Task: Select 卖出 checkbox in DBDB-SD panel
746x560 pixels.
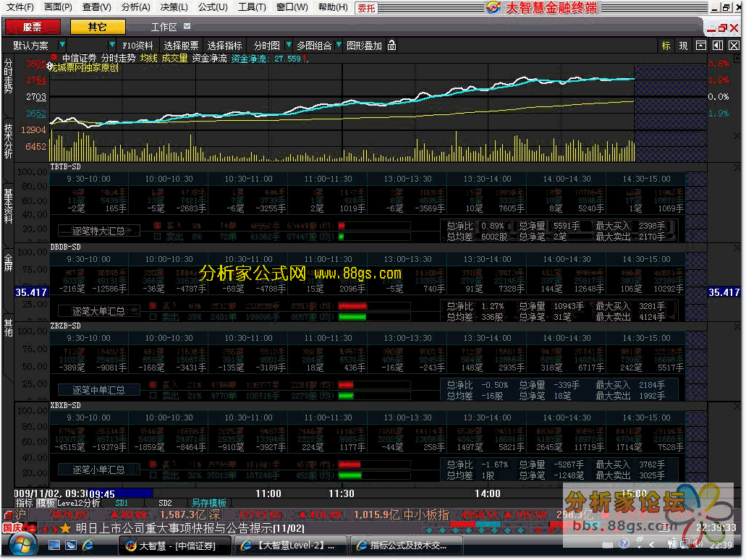Action: point(153,316)
